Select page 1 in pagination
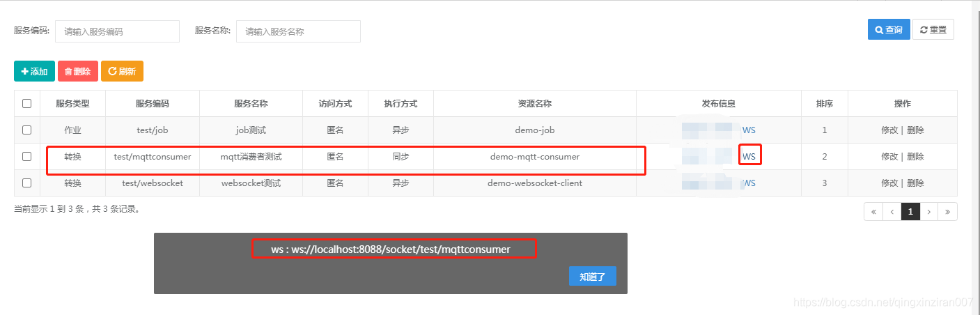Screen dimensions: 980x315 click(910, 211)
